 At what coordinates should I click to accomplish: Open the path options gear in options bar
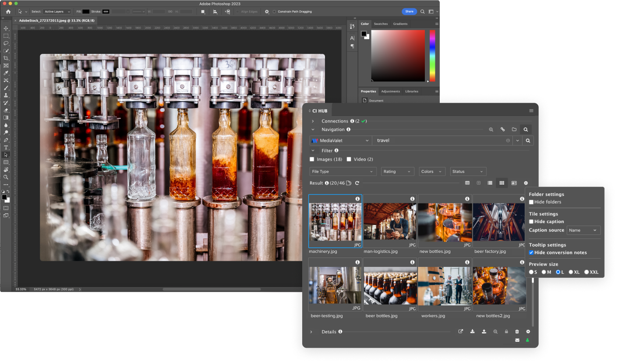[267, 11]
